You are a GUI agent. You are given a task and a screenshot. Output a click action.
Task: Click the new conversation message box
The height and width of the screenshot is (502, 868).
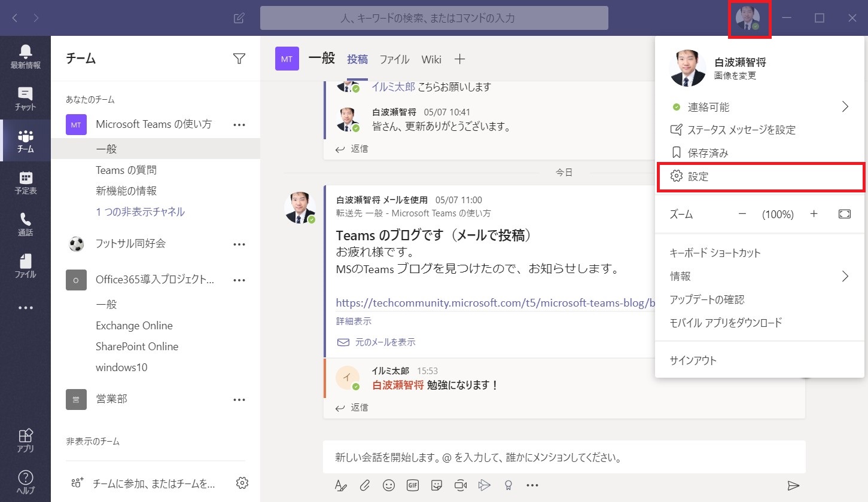click(x=564, y=458)
